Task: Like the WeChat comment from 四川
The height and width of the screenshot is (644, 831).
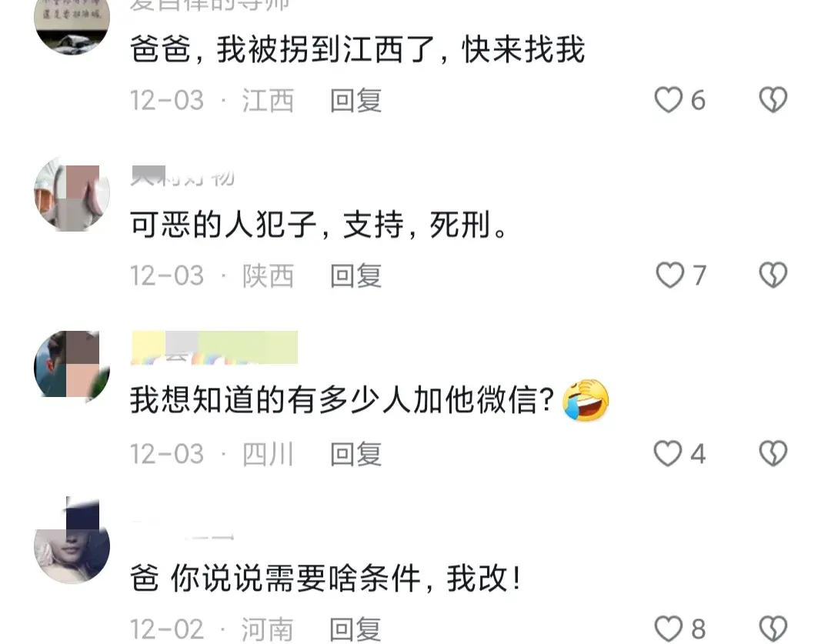Action: coord(668,454)
